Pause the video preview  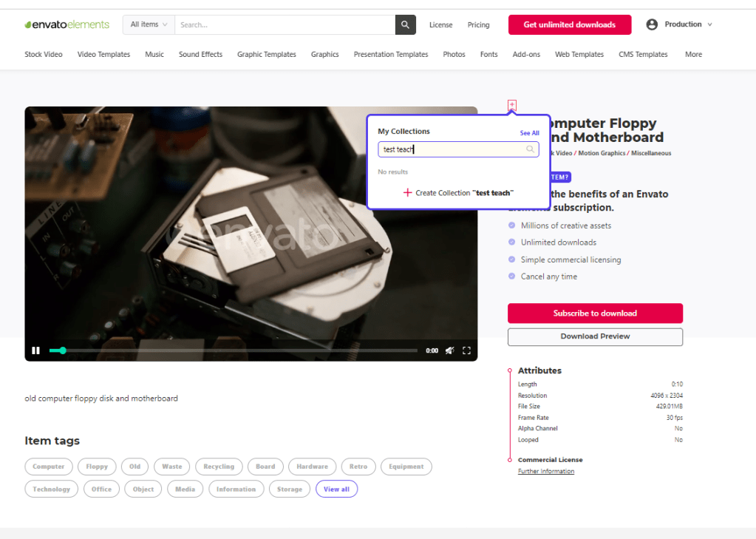35,350
